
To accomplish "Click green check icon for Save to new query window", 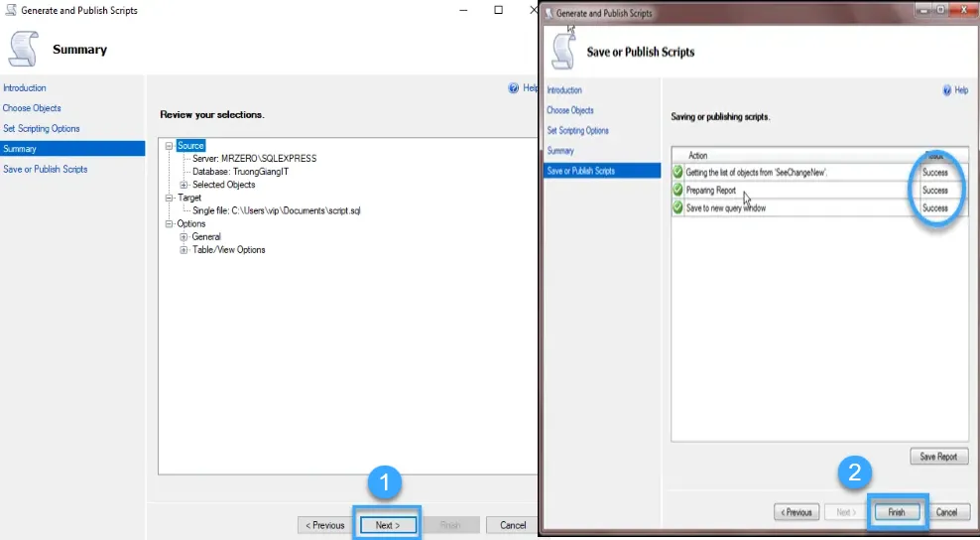I will 677,207.
